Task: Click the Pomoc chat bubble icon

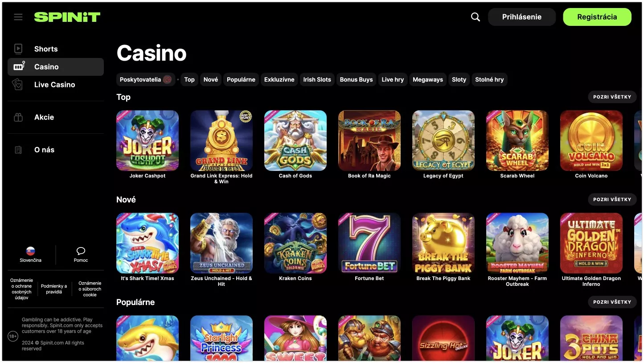Action: pyautogui.click(x=81, y=251)
